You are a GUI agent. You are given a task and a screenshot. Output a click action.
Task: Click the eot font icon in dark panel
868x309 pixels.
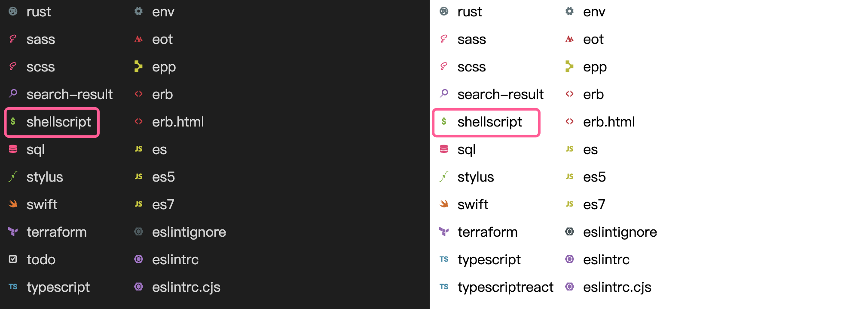click(x=138, y=39)
